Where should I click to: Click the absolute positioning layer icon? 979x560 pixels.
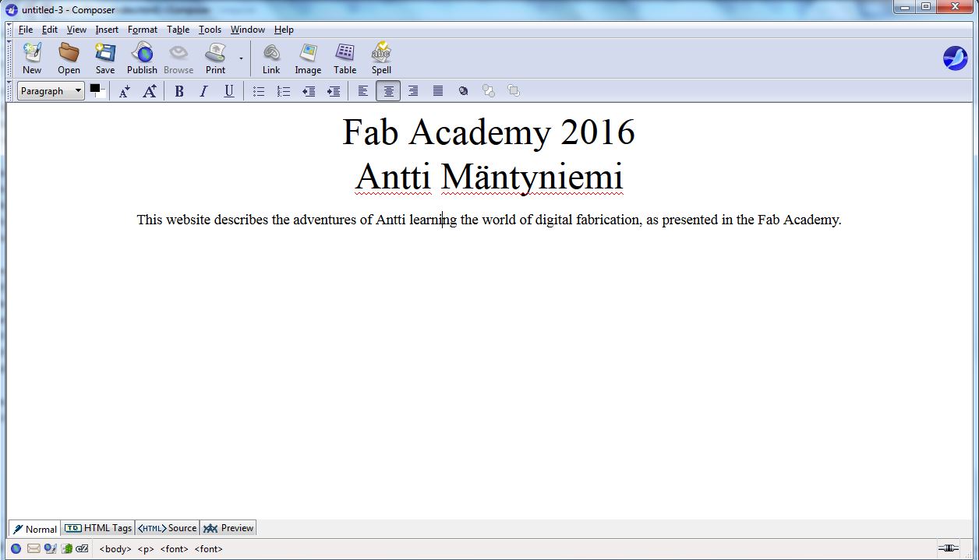(x=464, y=91)
